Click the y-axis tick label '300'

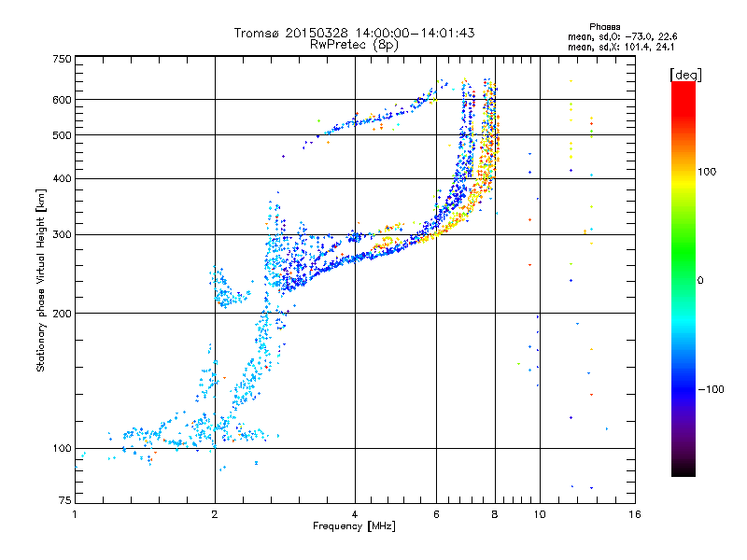pos(62,235)
